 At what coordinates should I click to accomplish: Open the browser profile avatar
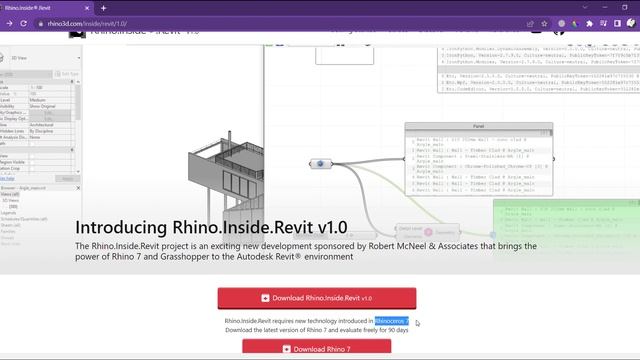pyautogui.click(x=631, y=23)
